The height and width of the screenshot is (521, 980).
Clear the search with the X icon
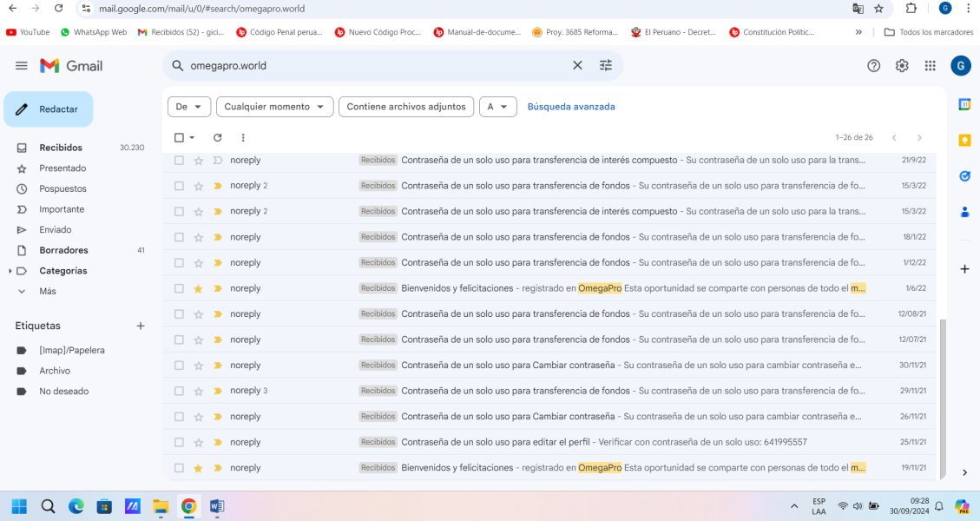577,66
